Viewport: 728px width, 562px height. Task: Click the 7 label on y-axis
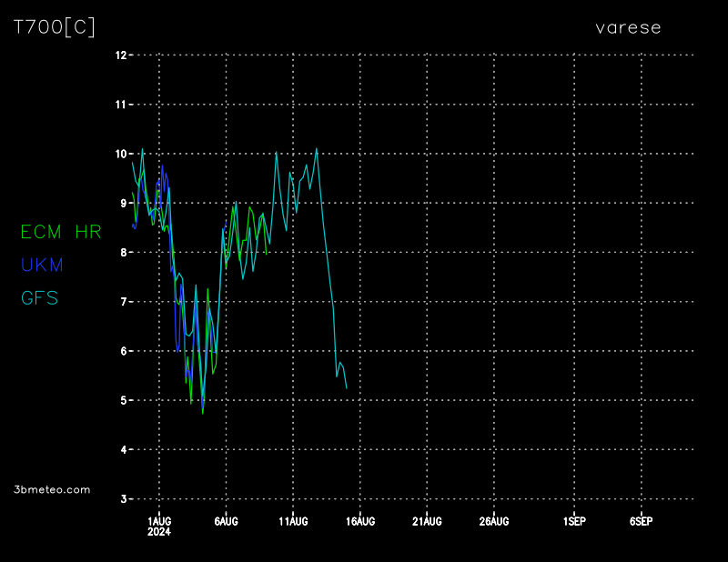[124, 302]
